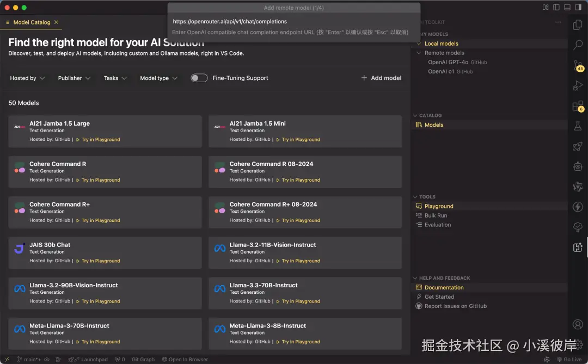Viewport: 588px width, 364px height.
Task: Open the Hosted by filter dropdown
Action: point(27,78)
